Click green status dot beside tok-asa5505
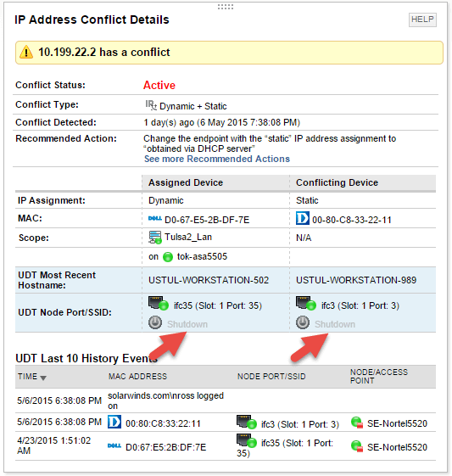This screenshot has width=452, height=476. pyautogui.click(x=168, y=257)
